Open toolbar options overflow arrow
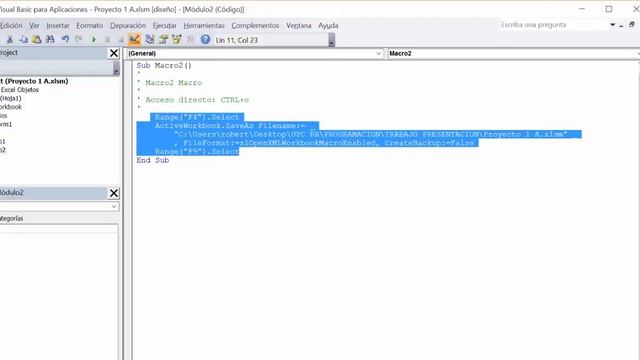The height and width of the screenshot is (360, 640). 331,40
